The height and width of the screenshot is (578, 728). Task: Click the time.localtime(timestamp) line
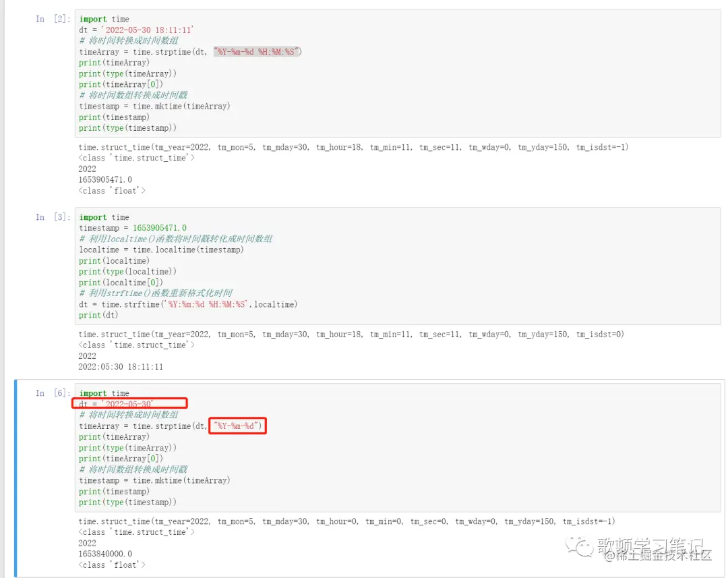161,250
